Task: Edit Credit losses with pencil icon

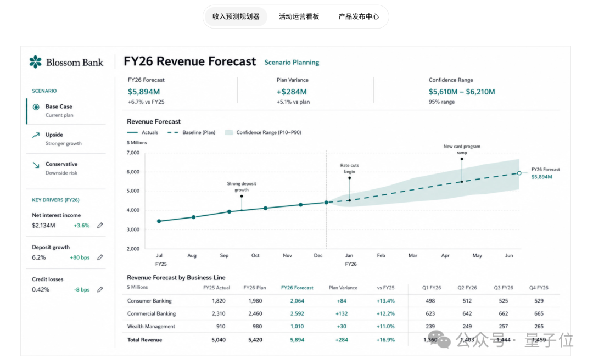Action: click(100, 289)
